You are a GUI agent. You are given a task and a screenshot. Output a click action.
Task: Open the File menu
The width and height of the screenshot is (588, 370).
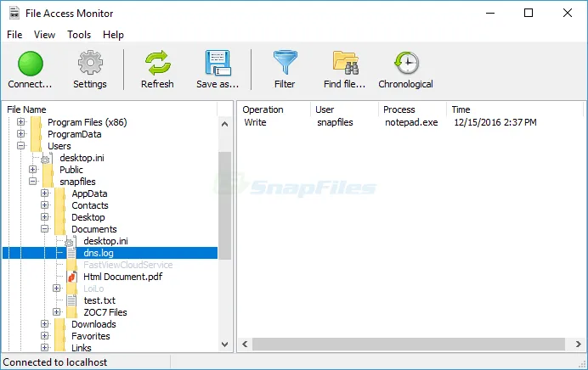point(14,35)
